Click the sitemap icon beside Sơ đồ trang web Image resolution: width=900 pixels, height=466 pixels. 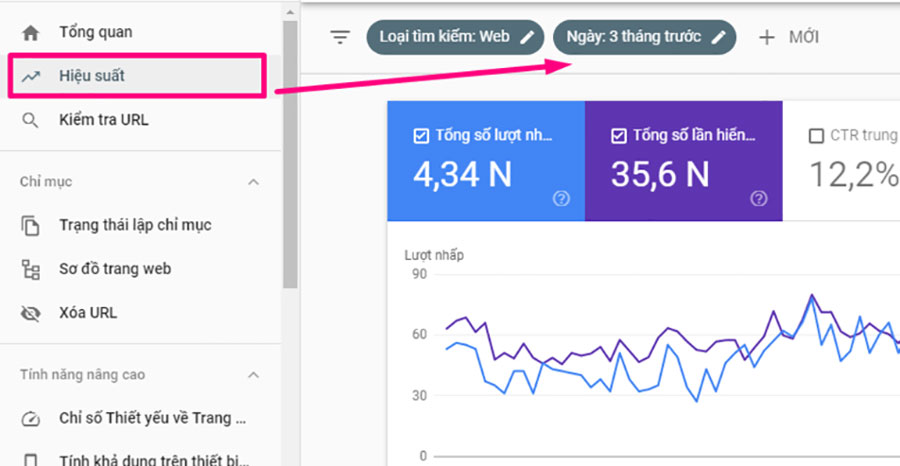(x=30, y=269)
